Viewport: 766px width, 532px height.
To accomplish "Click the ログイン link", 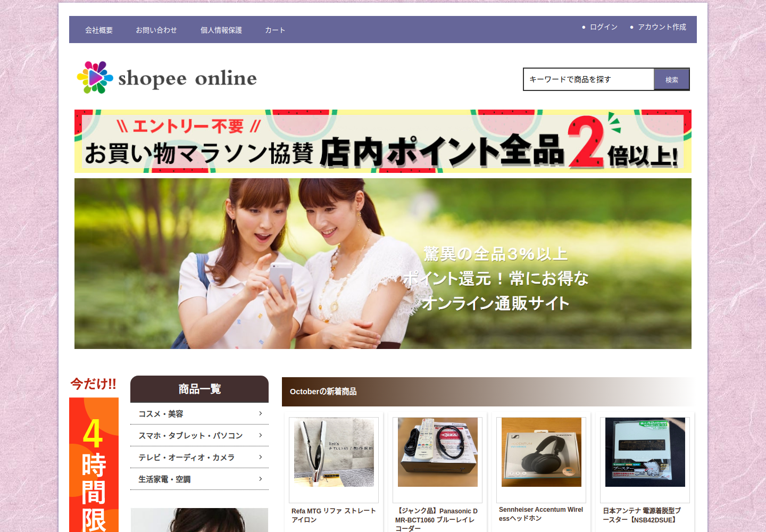I will (604, 27).
